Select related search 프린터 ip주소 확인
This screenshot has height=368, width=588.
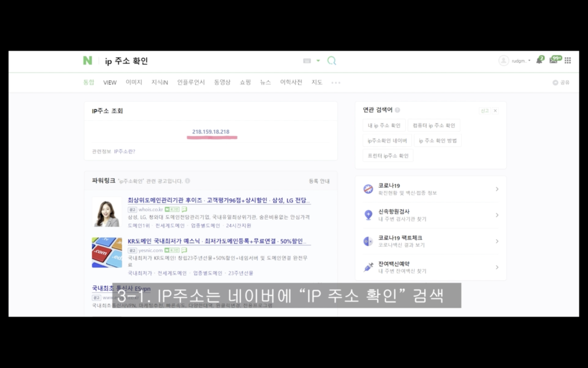click(x=388, y=155)
